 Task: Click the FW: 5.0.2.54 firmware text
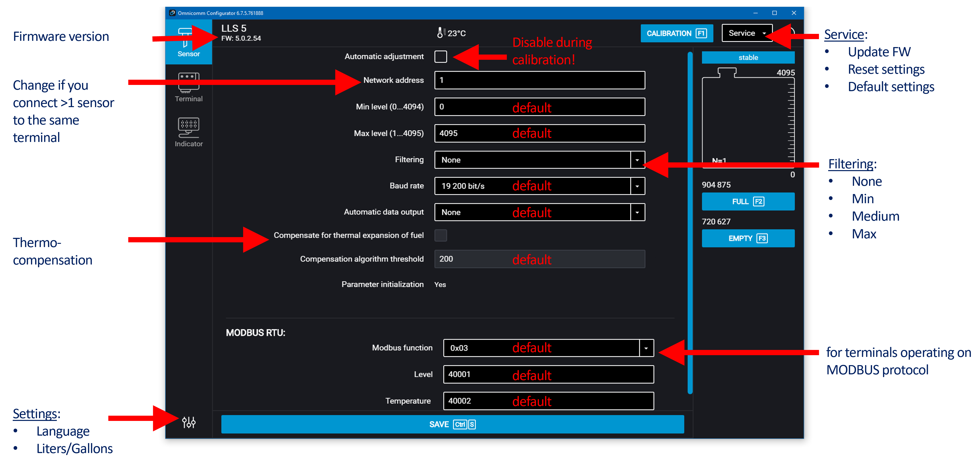click(x=241, y=38)
